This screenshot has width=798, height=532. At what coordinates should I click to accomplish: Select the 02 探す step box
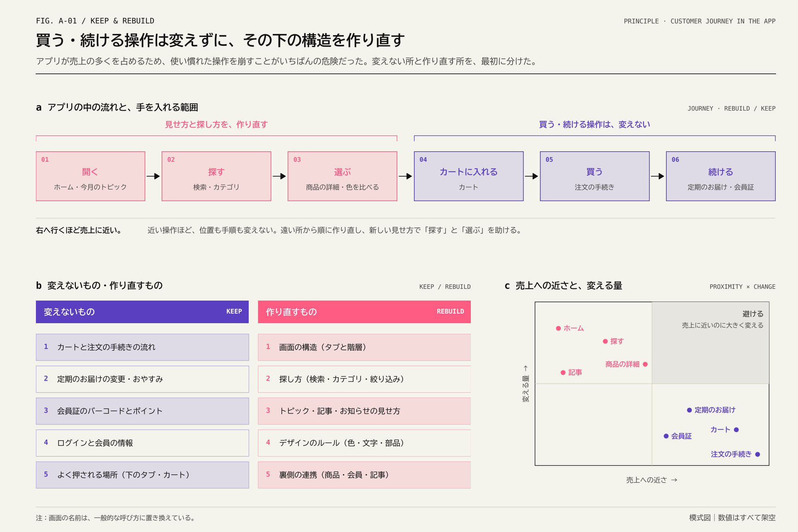click(x=216, y=176)
